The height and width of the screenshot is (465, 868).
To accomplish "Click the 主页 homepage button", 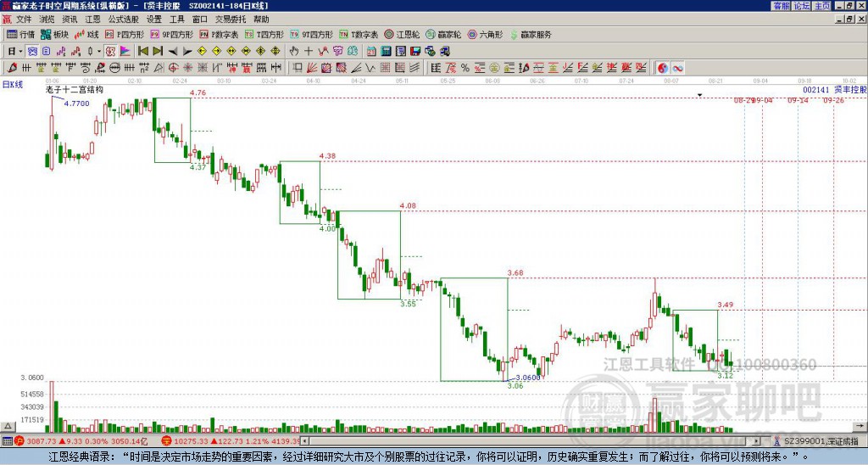I will point(821,5).
